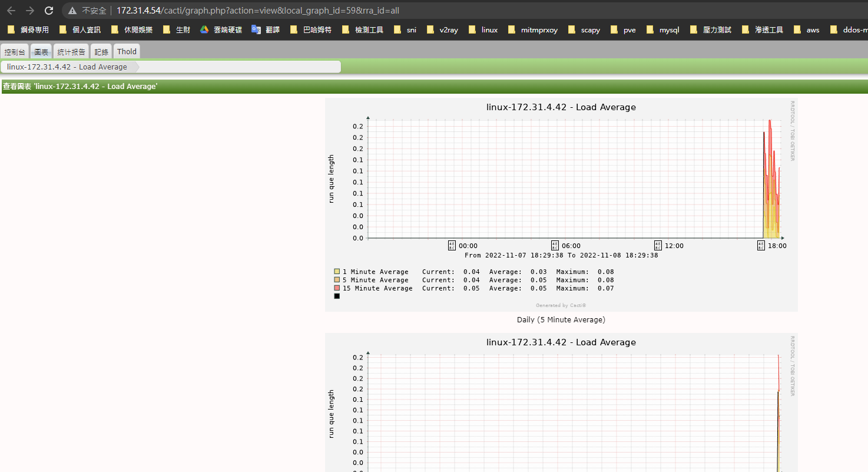Click the 15 Minute Average legend swatch
868x472 pixels.
pos(337,288)
